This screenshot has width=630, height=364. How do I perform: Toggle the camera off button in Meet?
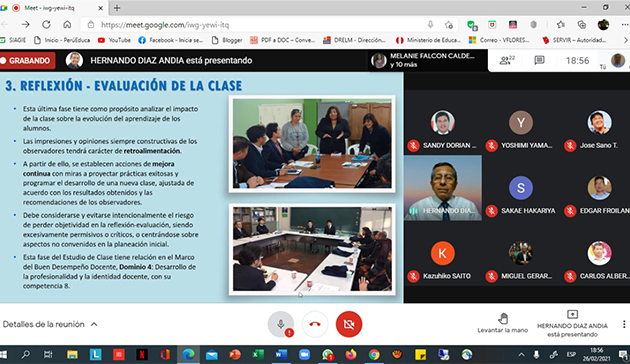coord(349,324)
